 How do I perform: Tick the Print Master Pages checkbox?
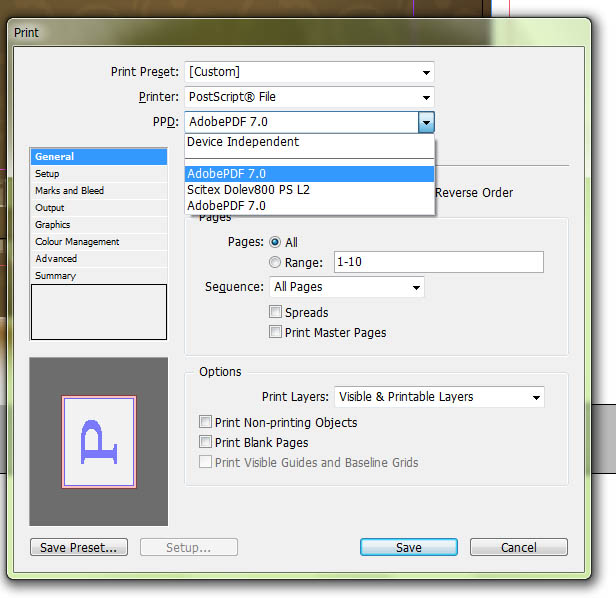[x=275, y=332]
